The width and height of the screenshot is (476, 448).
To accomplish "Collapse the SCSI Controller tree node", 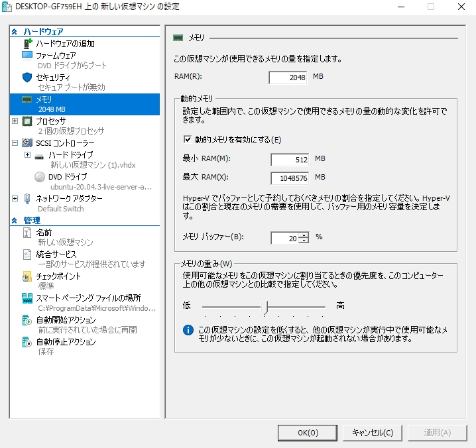I will coord(15,142).
